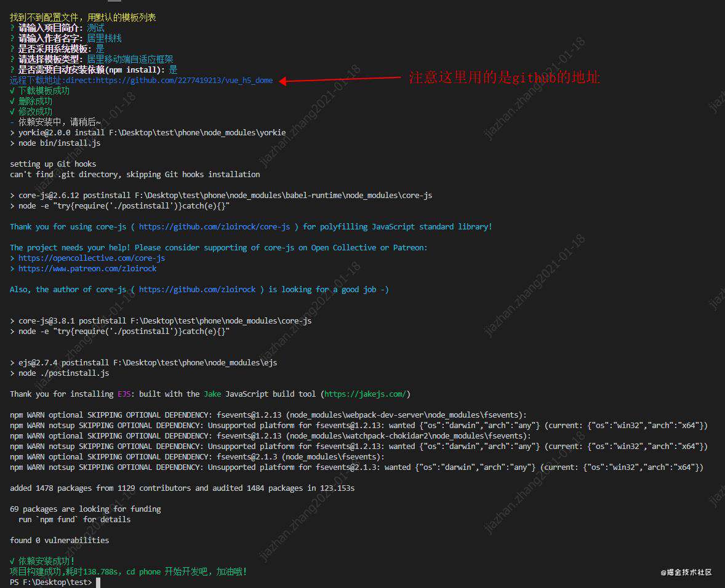Open the zloirock/core-js GitHub repository link
The width and height of the screenshot is (725, 588).
pyautogui.click(x=215, y=227)
